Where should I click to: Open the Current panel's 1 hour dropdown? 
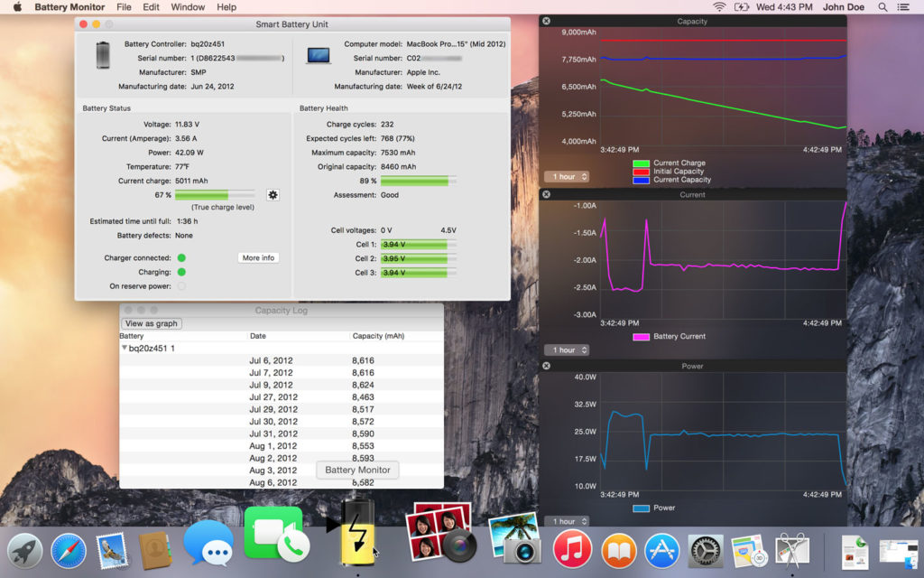(x=567, y=350)
